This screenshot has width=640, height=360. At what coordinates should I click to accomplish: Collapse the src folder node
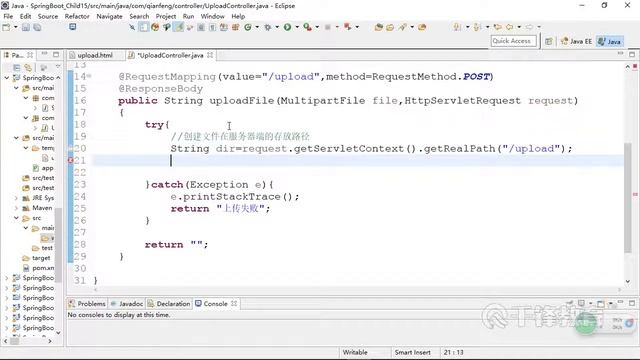[x=16, y=218]
